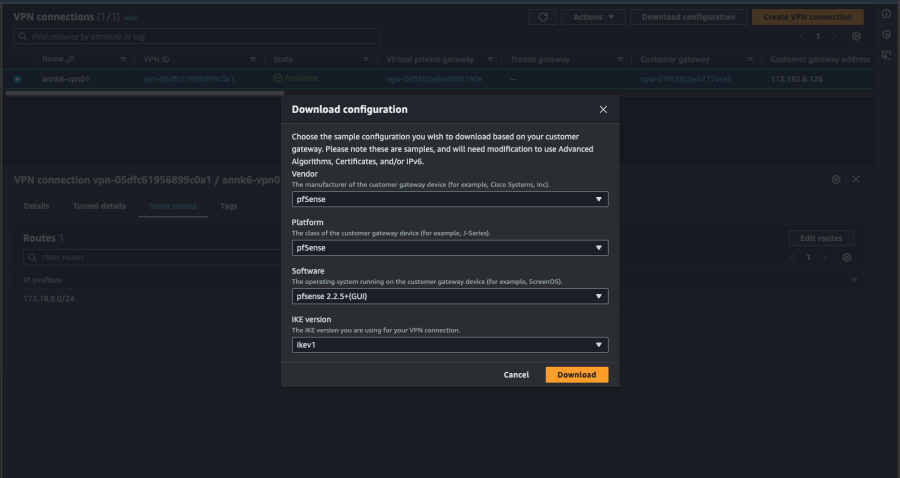Expand the Vendor dropdown
This screenshot has width=900, height=478.
tap(449, 199)
